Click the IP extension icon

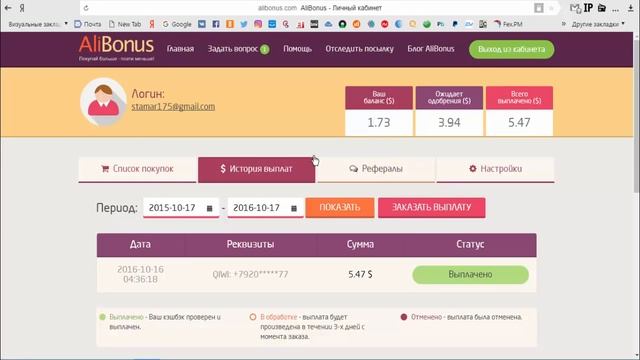click(588, 8)
